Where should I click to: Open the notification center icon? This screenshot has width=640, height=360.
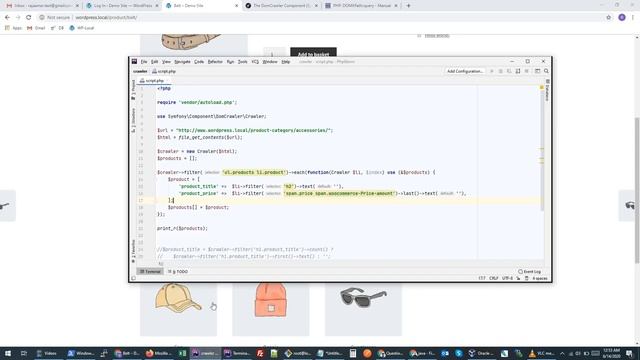point(629,353)
